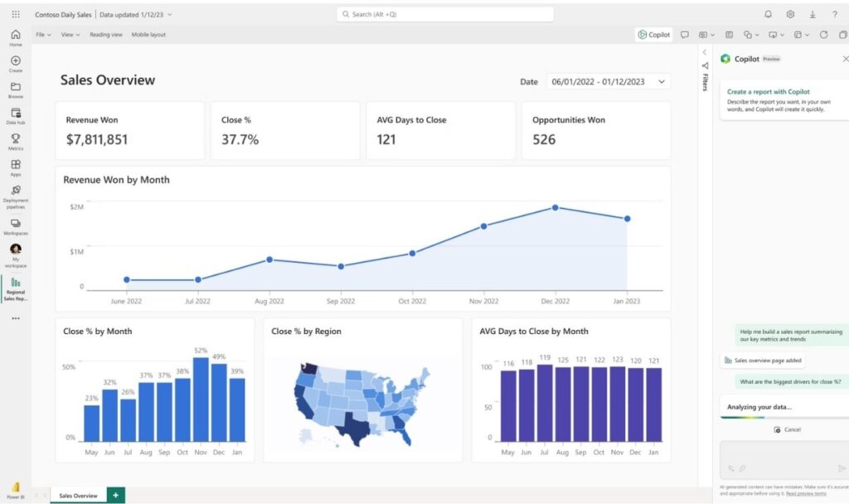Image resolution: width=849 pixels, height=504 pixels.
Task: Click the sparkle prompt icon in Copilot input
Action: tap(731, 468)
